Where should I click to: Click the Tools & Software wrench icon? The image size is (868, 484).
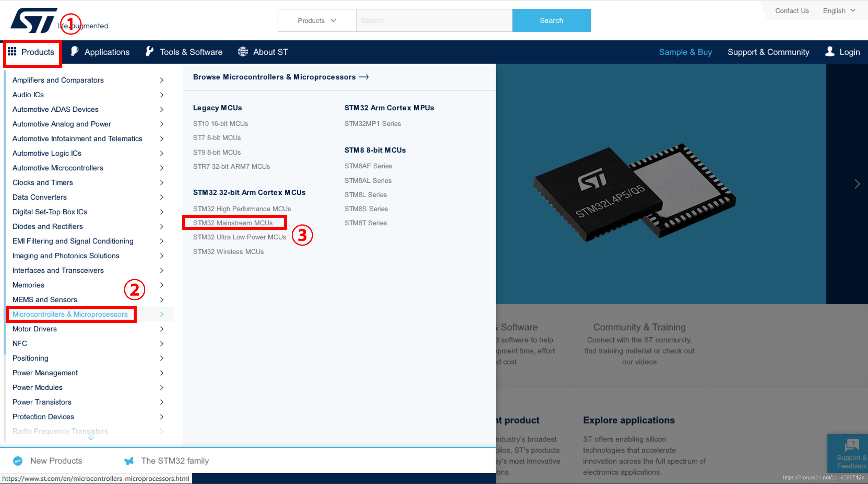pos(149,51)
